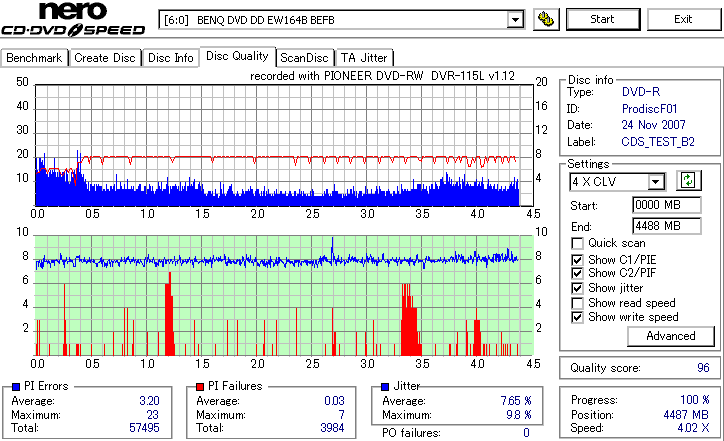Open the 4 X CLV speed dropdown
The width and height of the screenshot is (724, 441).
655,182
